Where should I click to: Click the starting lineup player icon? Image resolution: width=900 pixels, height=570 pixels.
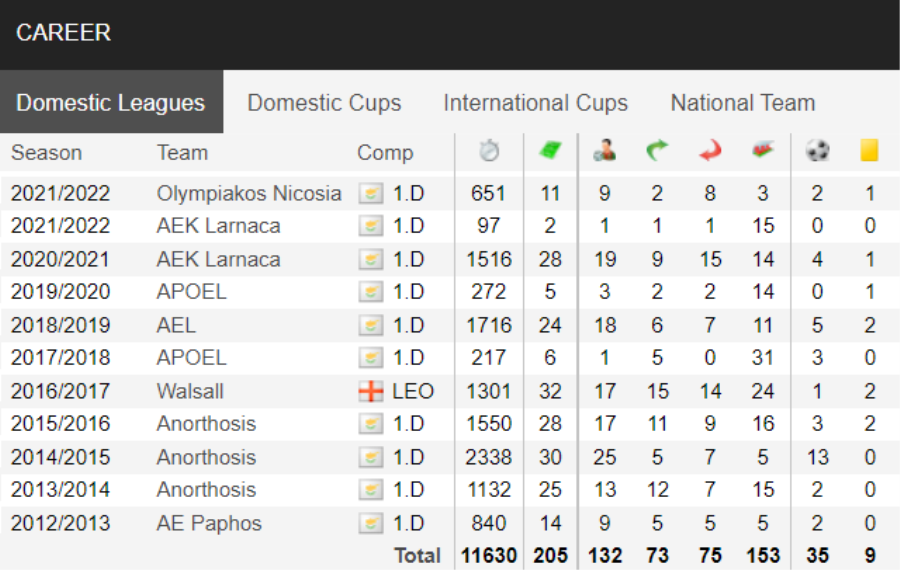pyautogui.click(x=604, y=150)
